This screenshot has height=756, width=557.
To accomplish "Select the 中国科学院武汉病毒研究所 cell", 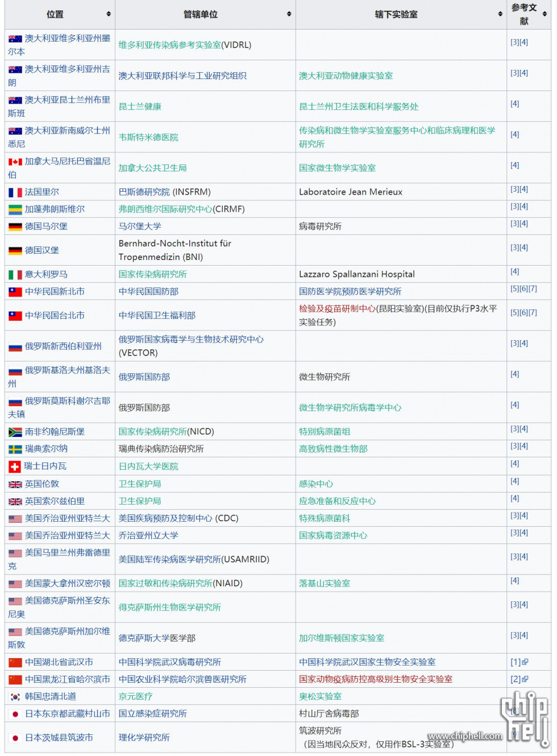I will [205, 662].
